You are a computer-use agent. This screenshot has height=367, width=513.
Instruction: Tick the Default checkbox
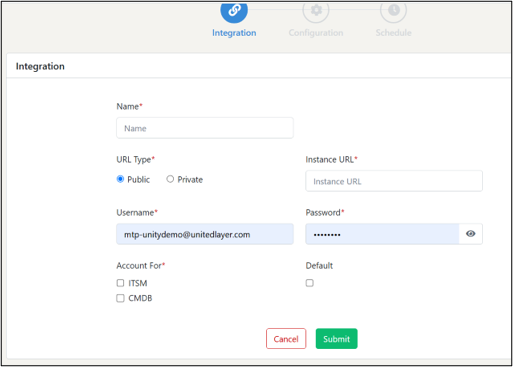click(x=310, y=283)
